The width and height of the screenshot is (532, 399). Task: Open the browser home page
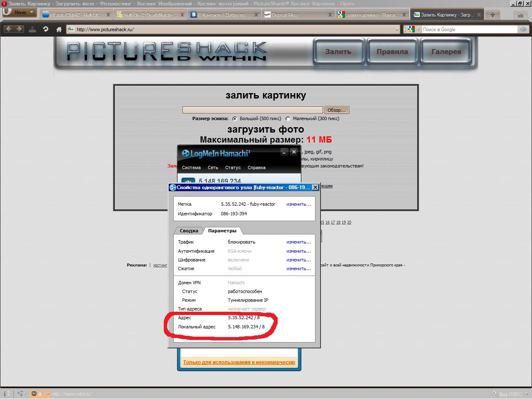59,29
